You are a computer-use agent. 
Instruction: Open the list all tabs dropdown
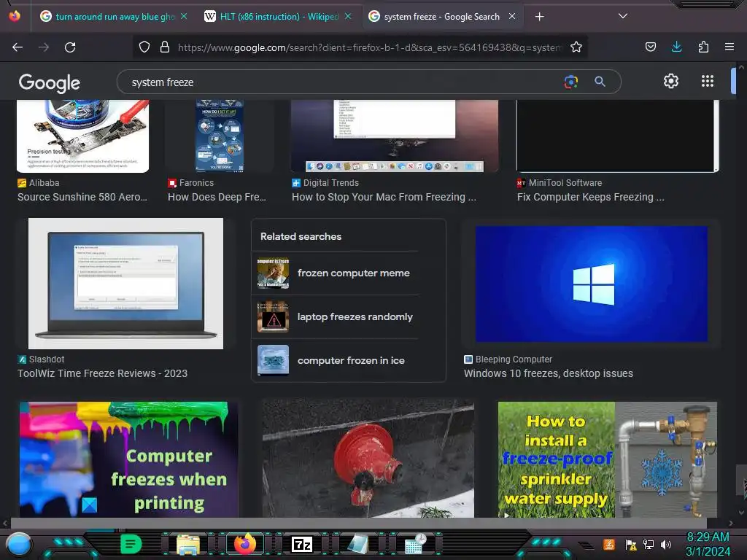click(622, 16)
